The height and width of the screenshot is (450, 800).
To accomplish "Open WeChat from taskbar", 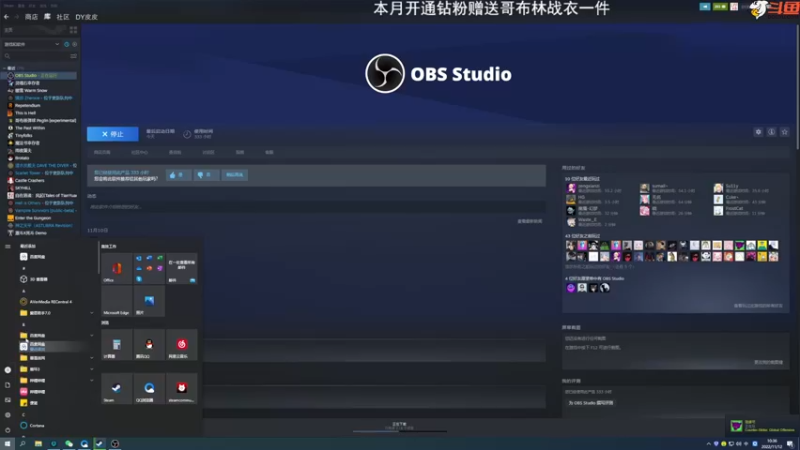I will click(69, 444).
